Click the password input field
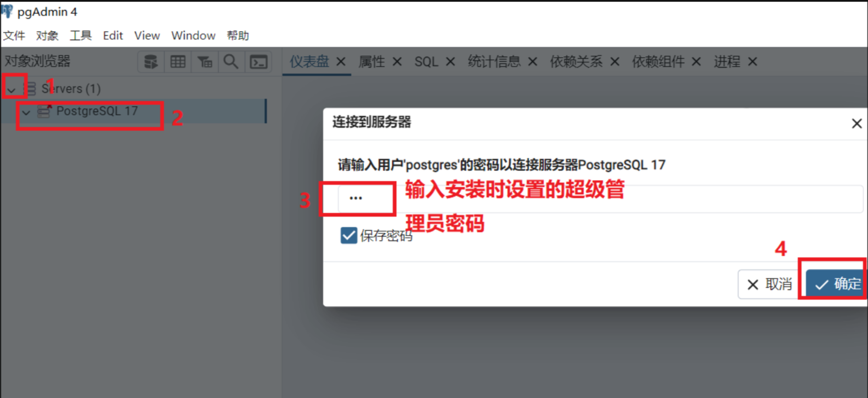 [x=600, y=199]
